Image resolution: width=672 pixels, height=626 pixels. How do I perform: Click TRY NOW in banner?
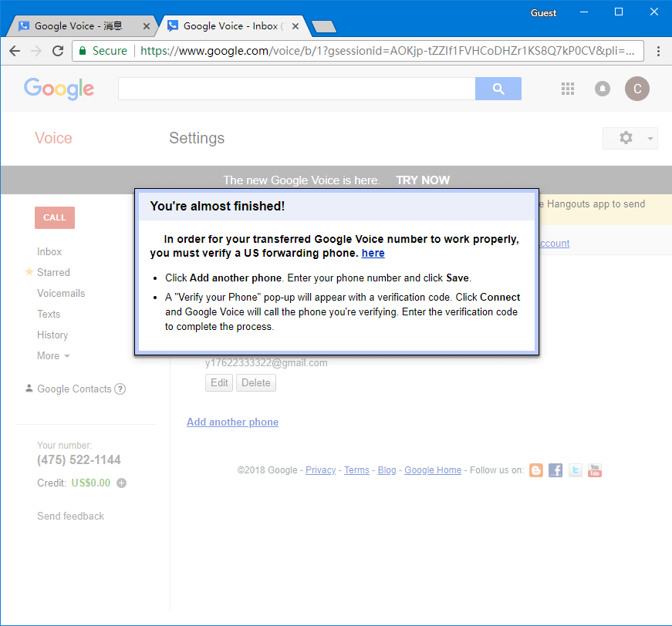coord(423,180)
